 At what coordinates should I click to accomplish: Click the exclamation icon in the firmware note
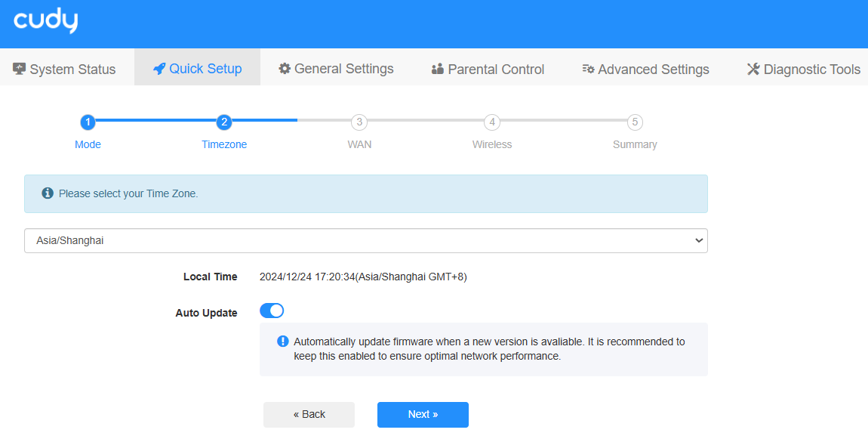coord(283,342)
